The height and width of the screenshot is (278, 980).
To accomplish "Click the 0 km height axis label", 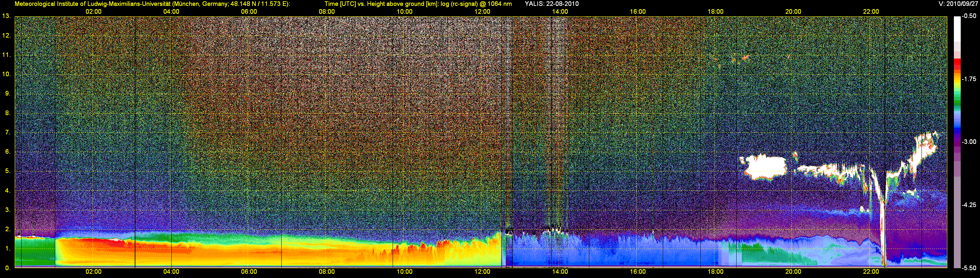I will click(x=7, y=268).
